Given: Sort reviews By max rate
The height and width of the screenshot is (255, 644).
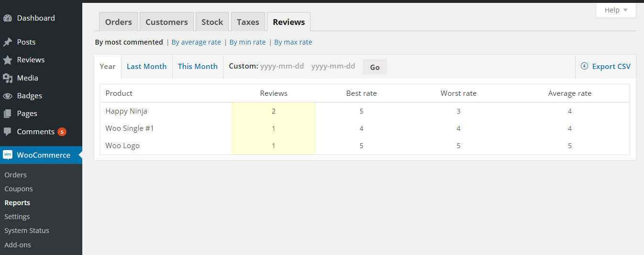Looking at the screenshot, I should (x=293, y=42).
